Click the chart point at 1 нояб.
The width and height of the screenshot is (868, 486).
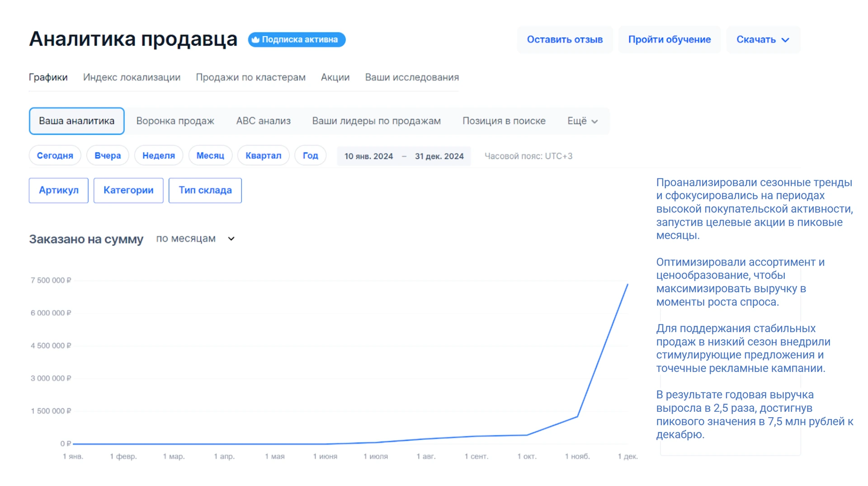(x=577, y=416)
